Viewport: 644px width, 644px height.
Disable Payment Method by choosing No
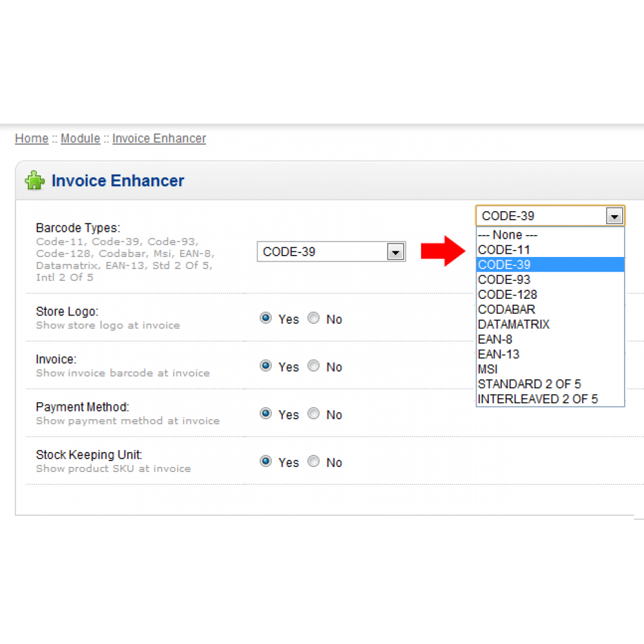[314, 413]
